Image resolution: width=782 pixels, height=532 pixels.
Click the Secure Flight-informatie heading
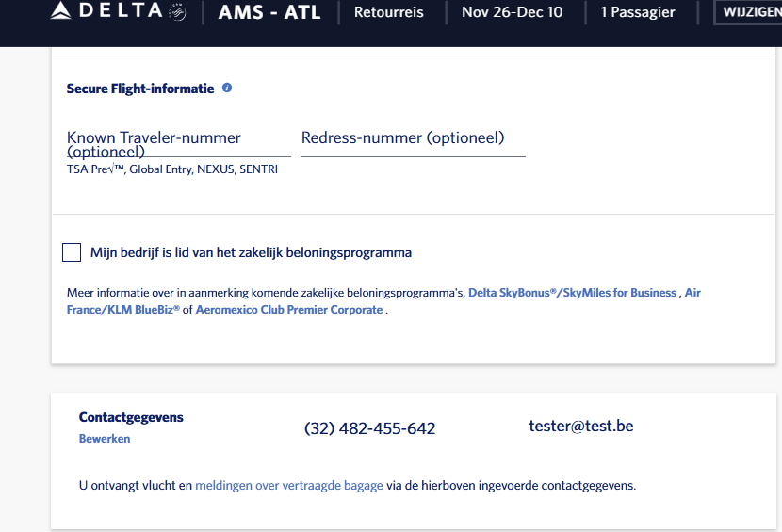coord(140,89)
